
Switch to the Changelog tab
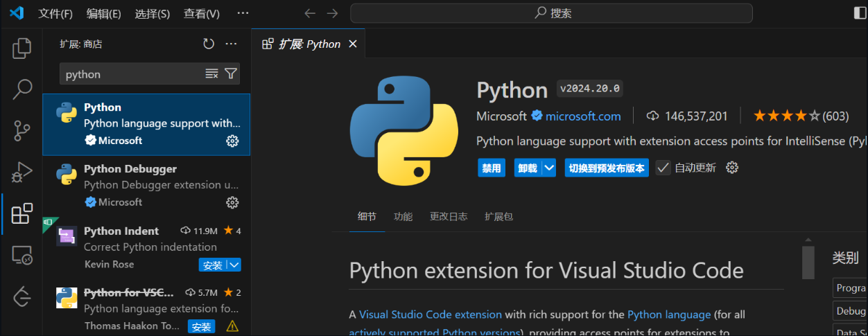449,216
